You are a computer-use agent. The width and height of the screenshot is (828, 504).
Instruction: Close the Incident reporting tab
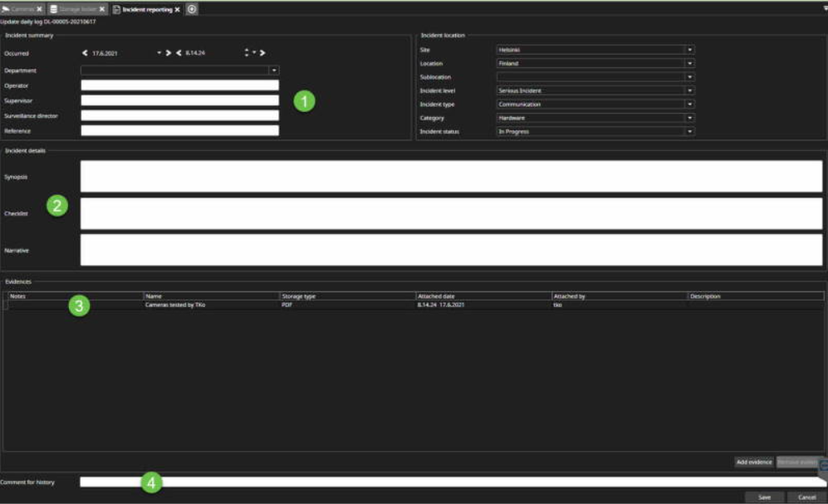[x=177, y=9]
